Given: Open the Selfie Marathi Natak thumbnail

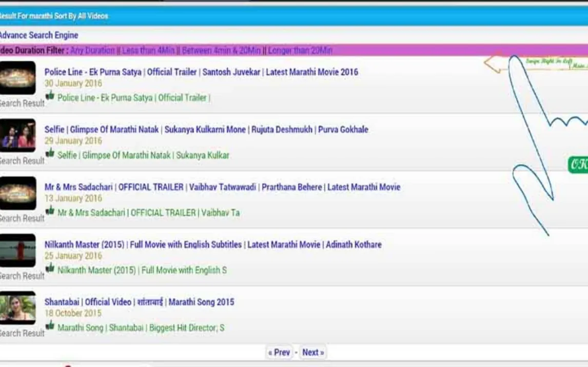Looking at the screenshot, I should (x=17, y=135).
